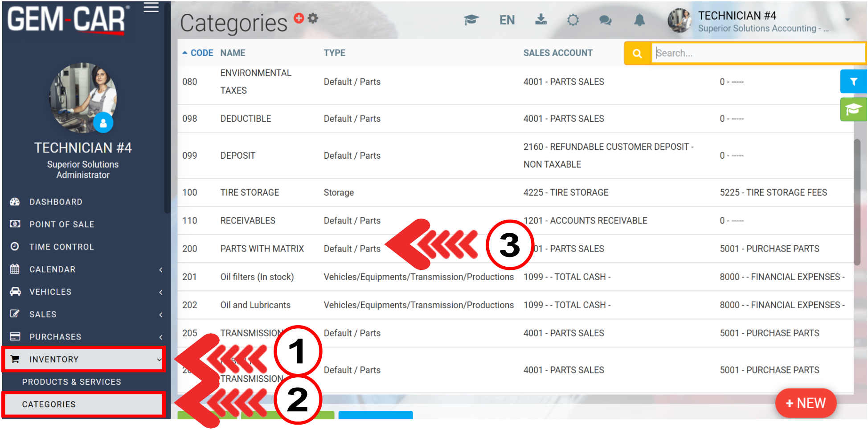Viewport: 868px width, 430px height.
Task: Switch language using the EN button
Action: 507,20
